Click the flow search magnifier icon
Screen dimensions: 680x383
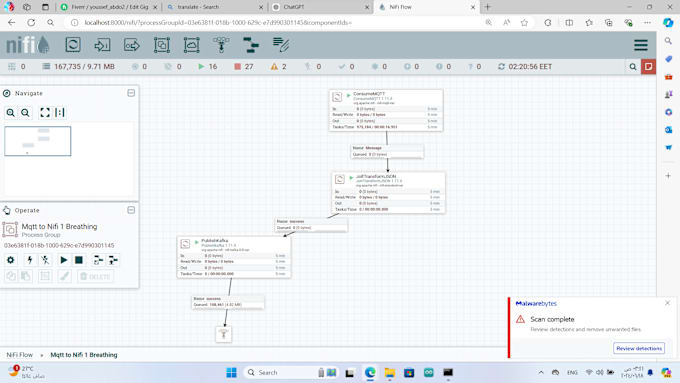pyautogui.click(x=633, y=67)
